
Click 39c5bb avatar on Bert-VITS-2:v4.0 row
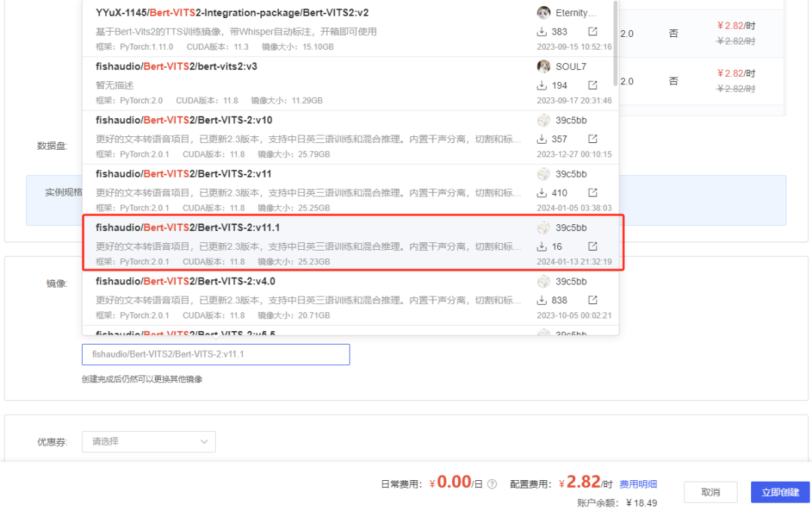(x=544, y=281)
